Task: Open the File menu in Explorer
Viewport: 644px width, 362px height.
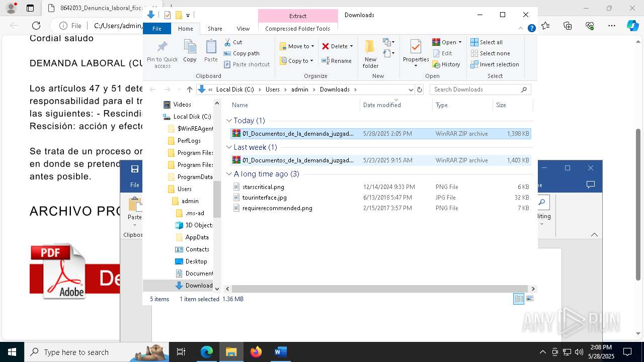Action: 157,29
